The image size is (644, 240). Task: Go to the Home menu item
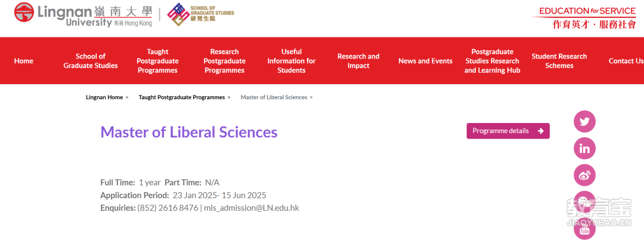[23, 61]
